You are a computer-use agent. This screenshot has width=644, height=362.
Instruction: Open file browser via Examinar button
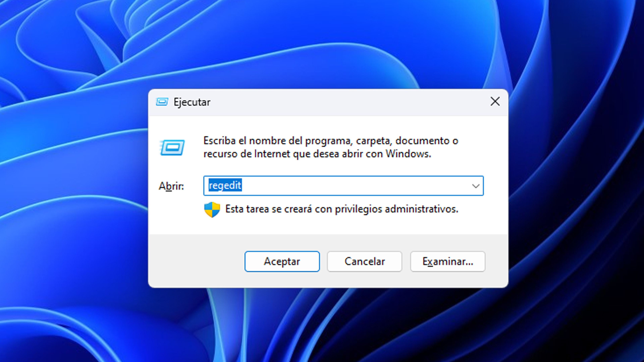point(447,261)
